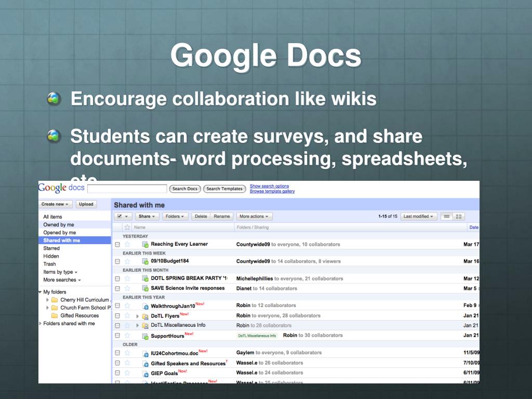Click document icon of WalkthroughJan10
Image resolution: width=532 pixels, height=399 pixels.
pyautogui.click(x=145, y=306)
